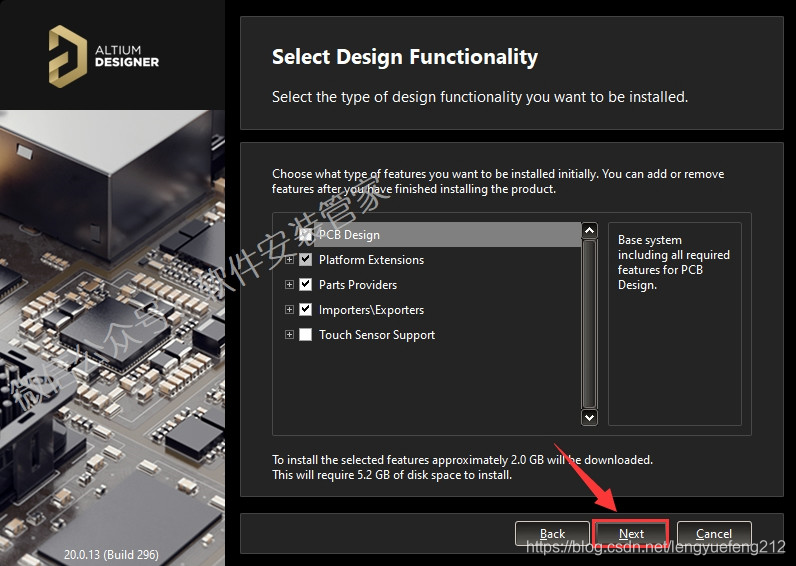Select the Touch Sensor Support label
The image size is (796, 566).
click(377, 335)
